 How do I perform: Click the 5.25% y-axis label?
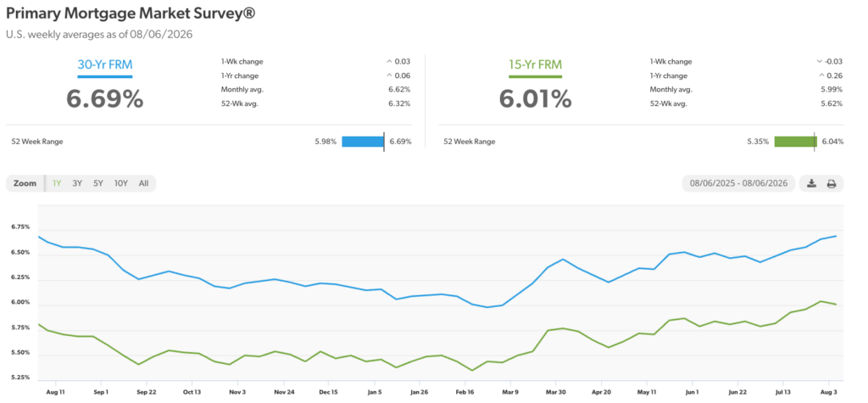21,378
